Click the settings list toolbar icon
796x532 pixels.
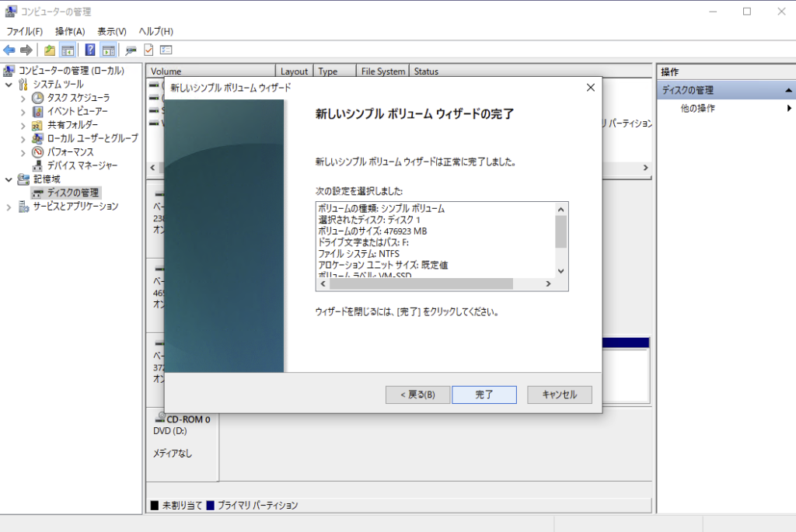[166, 50]
